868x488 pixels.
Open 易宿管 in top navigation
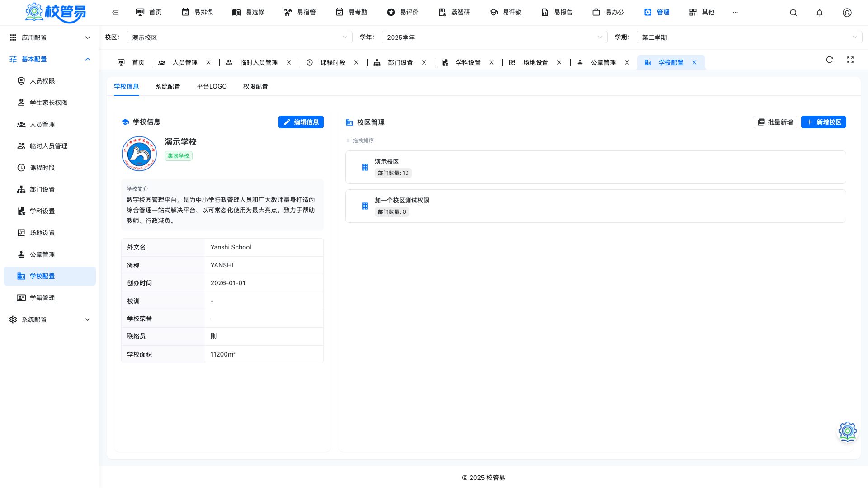coord(300,13)
